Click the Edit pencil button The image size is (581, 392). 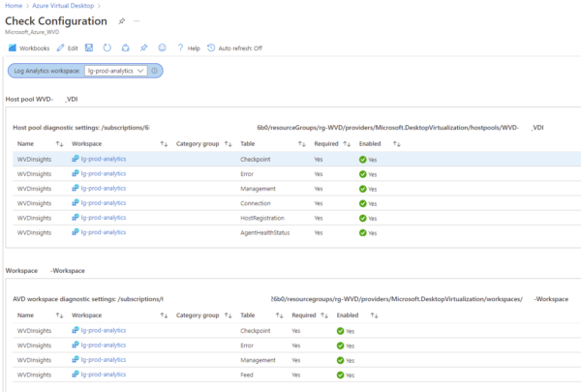68,48
